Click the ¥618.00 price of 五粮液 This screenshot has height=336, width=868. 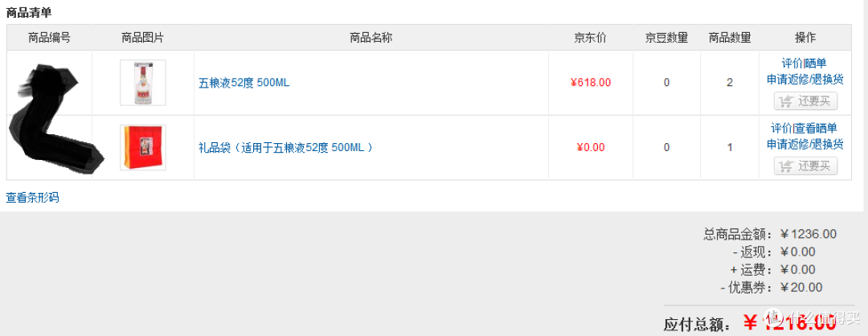591,83
